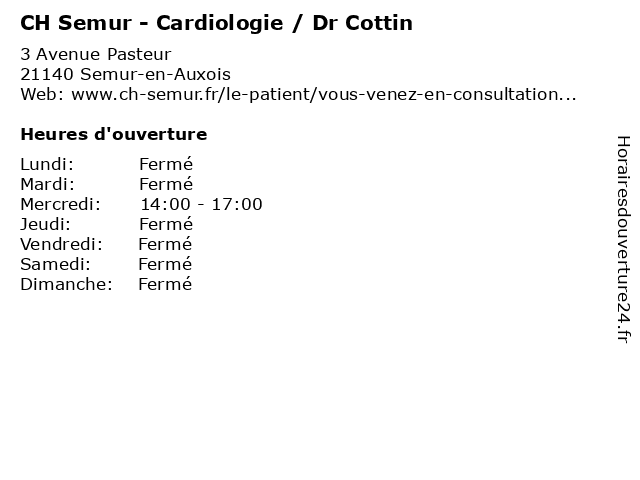640x480 pixels.
Task: Select the Fermé status for Vendredi
Action: click(x=165, y=244)
